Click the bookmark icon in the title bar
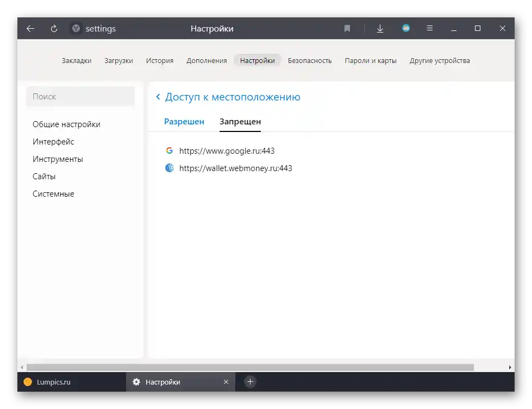Viewport: 532px width, 409px height. click(x=347, y=28)
